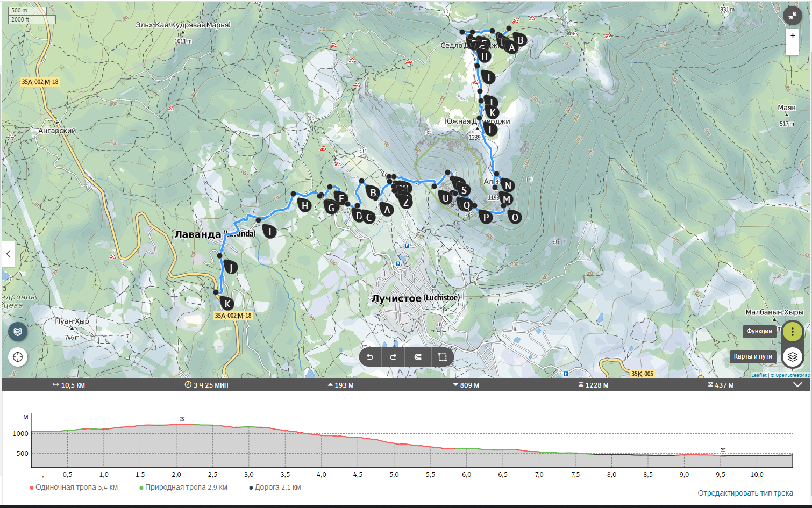This screenshot has height=508, width=812.
Task: Select waypoint marker Q on the route
Action: (x=466, y=205)
